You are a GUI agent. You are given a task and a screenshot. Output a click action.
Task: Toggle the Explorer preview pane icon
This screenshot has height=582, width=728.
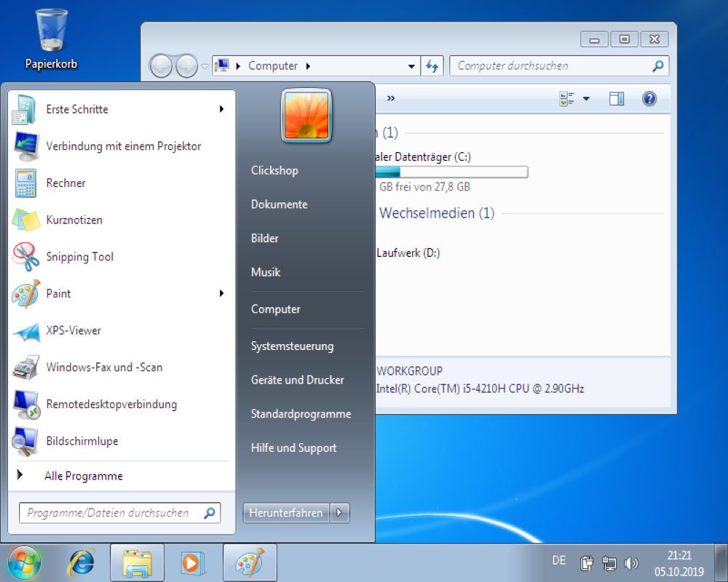pyautogui.click(x=617, y=98)
